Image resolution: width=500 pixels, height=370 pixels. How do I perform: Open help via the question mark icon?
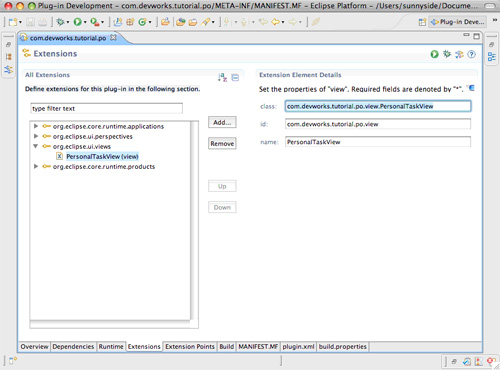click(471, 54)
